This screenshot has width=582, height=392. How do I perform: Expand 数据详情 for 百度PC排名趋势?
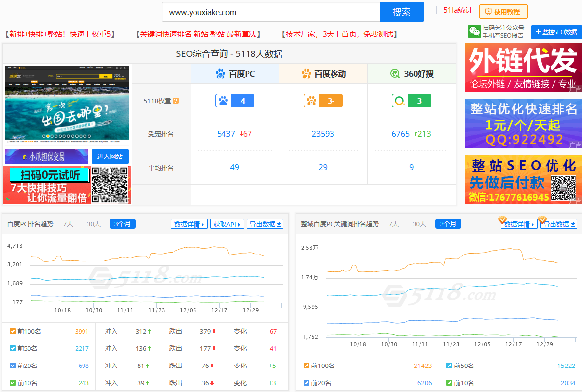(189, 224)
